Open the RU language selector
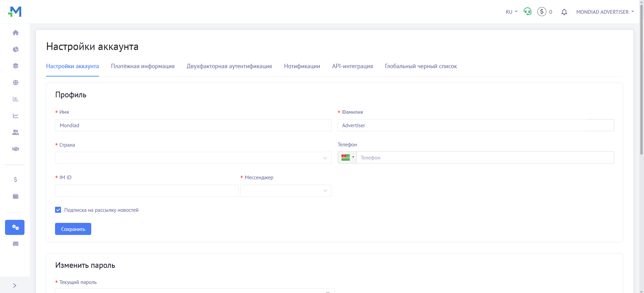The height and width of the screenshot is (293, 644). pos(511,12)
